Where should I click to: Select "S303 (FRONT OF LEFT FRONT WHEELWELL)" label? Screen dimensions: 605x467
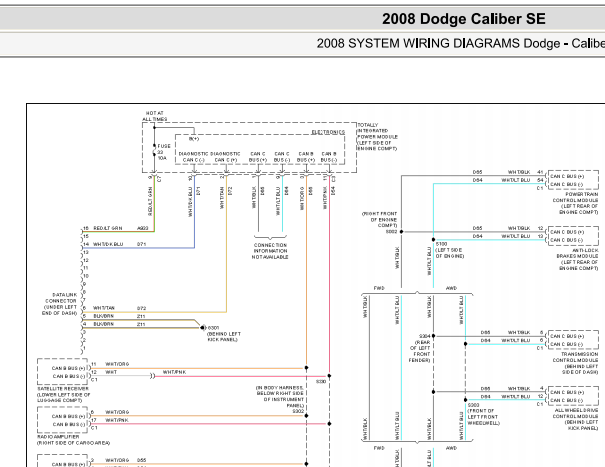point(484,414)
